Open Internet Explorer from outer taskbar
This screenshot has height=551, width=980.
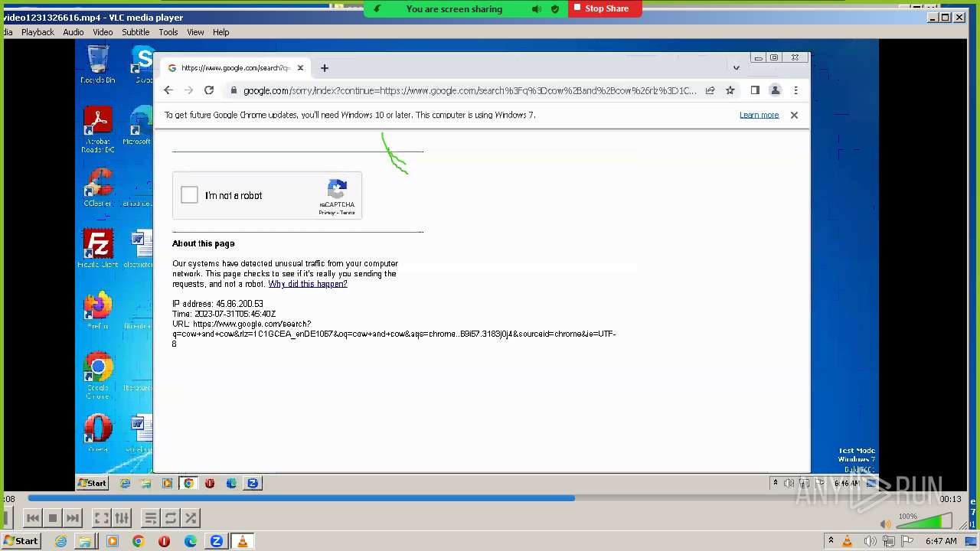point(60,541)
